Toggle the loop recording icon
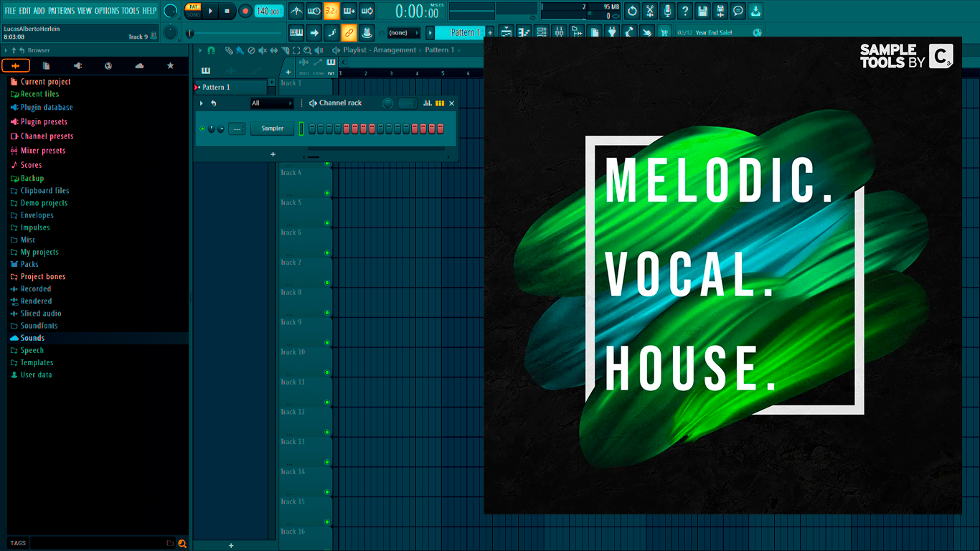The height and width of the screenshot is (551, 980). (367, 11)
